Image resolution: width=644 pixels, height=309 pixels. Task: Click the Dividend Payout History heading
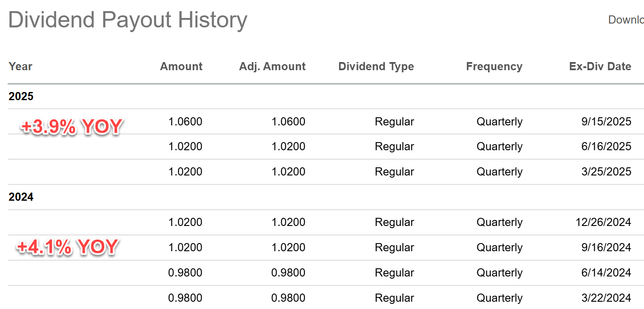pyautogui.click(x=128, y=20)
